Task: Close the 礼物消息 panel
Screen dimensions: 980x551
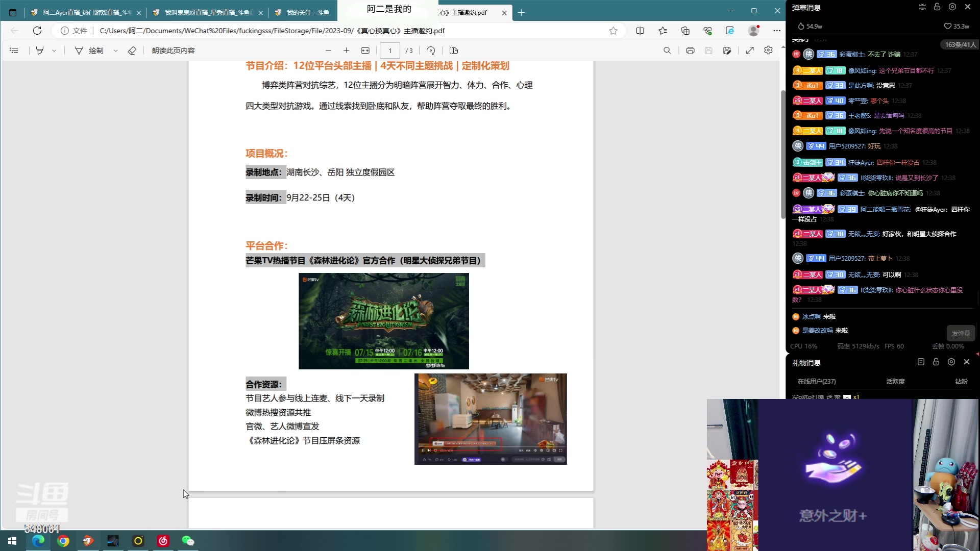Action: 966,362
